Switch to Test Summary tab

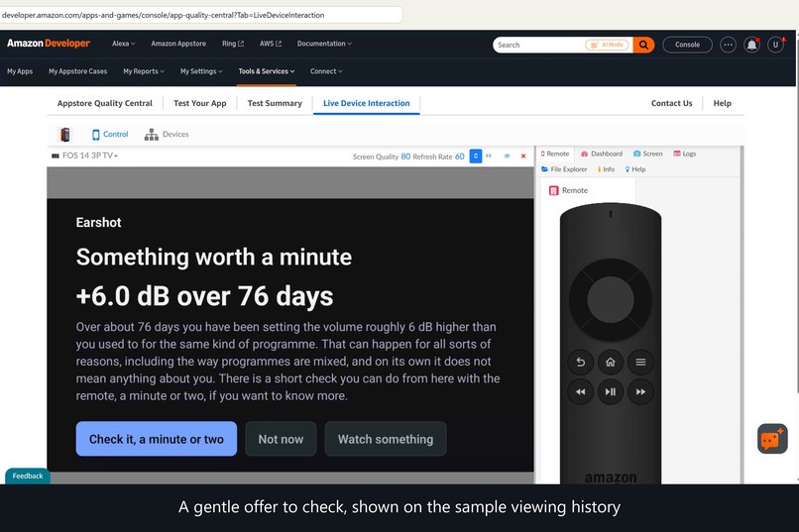pyautogui.click(x=275, y=103)
